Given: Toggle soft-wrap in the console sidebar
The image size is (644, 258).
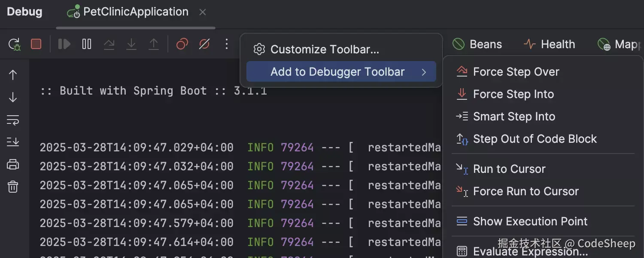Looking at the screenshot, I should pos(13,120).
